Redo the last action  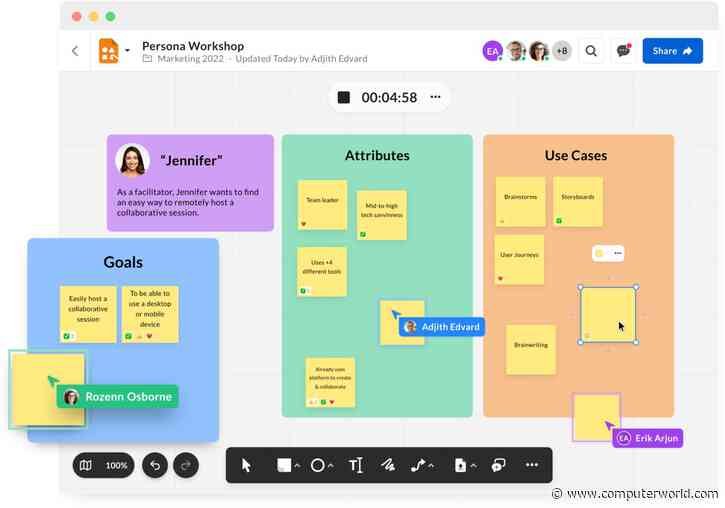(186, 465)
